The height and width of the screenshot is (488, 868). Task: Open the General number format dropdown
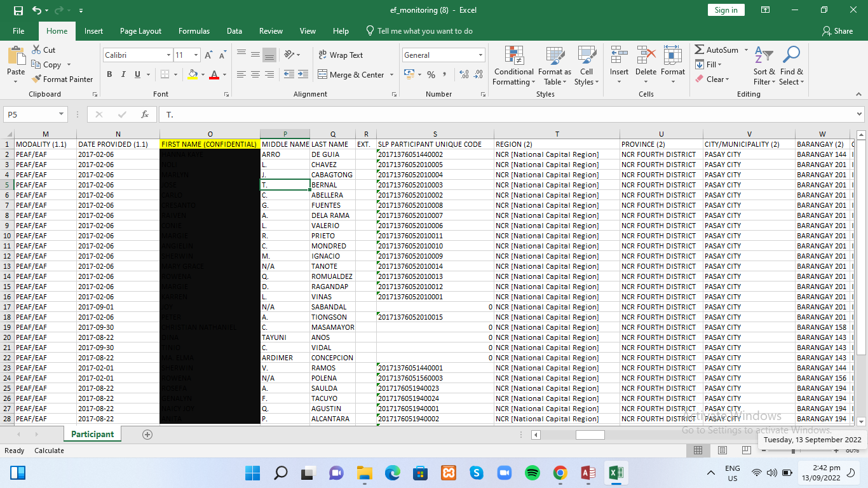480,55
